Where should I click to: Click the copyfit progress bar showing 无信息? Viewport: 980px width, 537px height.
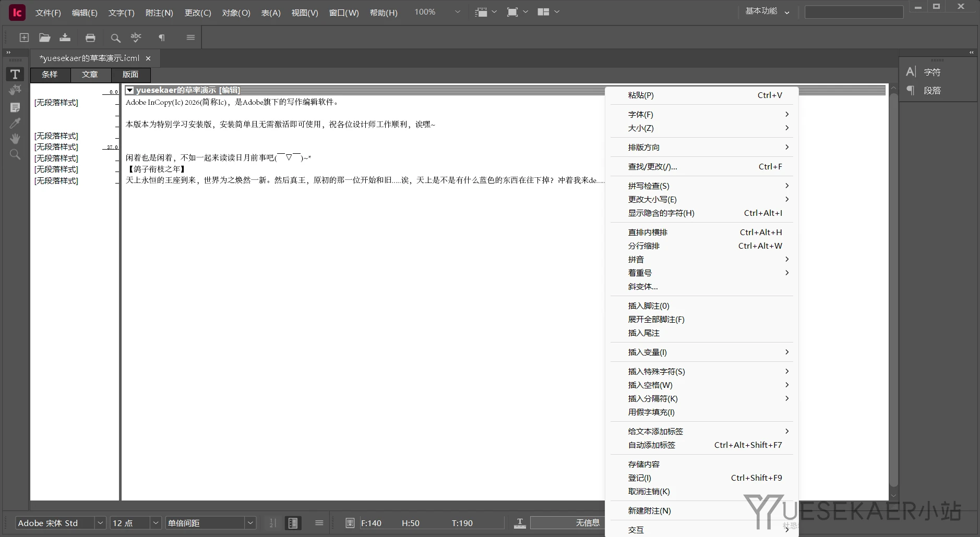[x=567, y=523]
